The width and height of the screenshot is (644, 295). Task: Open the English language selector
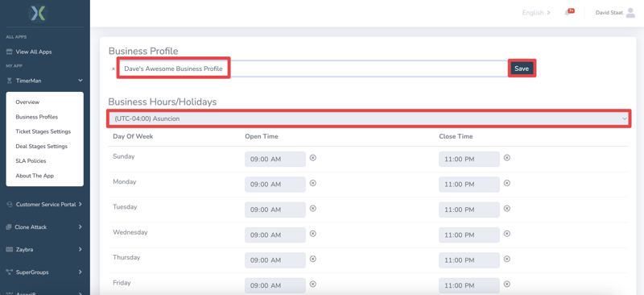tap(536, 13)
